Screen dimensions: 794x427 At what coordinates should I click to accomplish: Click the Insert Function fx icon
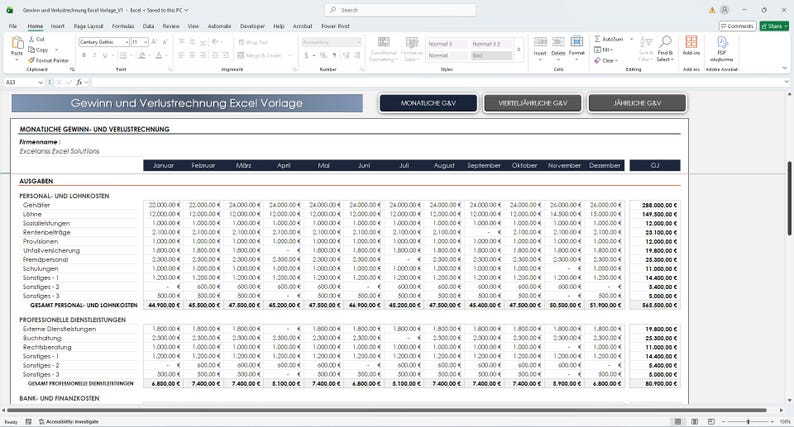tap(80, 82)
